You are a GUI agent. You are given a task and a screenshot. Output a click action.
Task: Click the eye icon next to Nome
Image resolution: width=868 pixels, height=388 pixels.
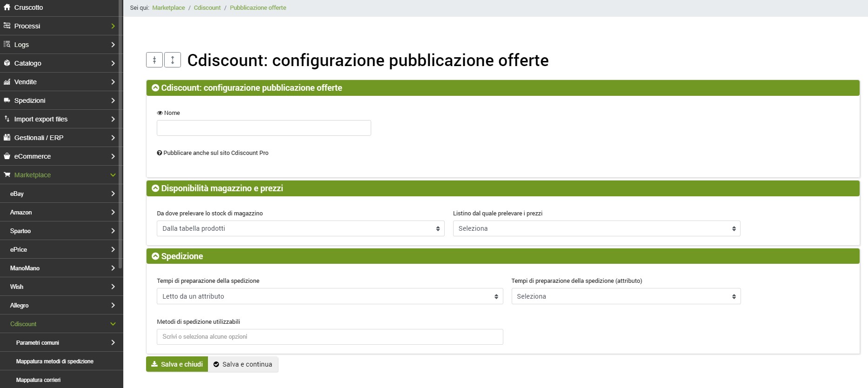tap(160, 113)
